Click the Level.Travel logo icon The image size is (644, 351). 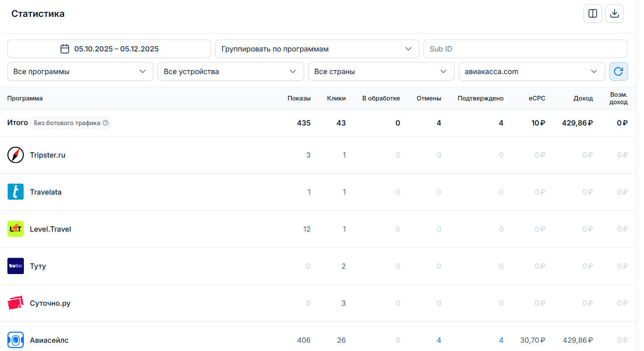click(x=16, y=229)
